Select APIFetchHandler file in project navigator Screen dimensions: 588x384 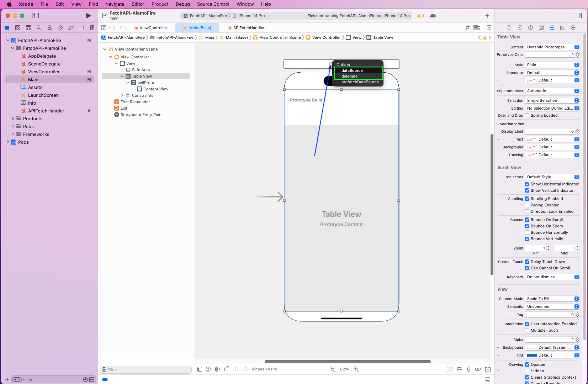(x=46, y=111)
